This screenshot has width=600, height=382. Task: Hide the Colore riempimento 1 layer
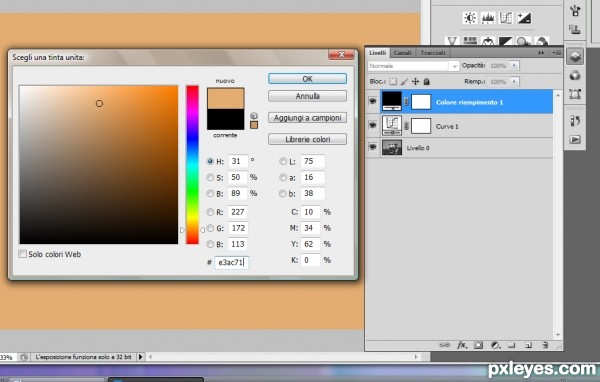372,101
